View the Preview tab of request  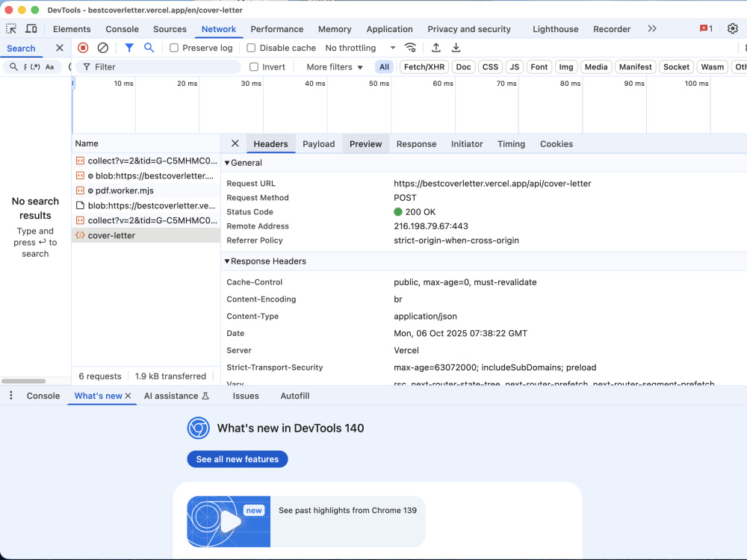click(365, 144)
